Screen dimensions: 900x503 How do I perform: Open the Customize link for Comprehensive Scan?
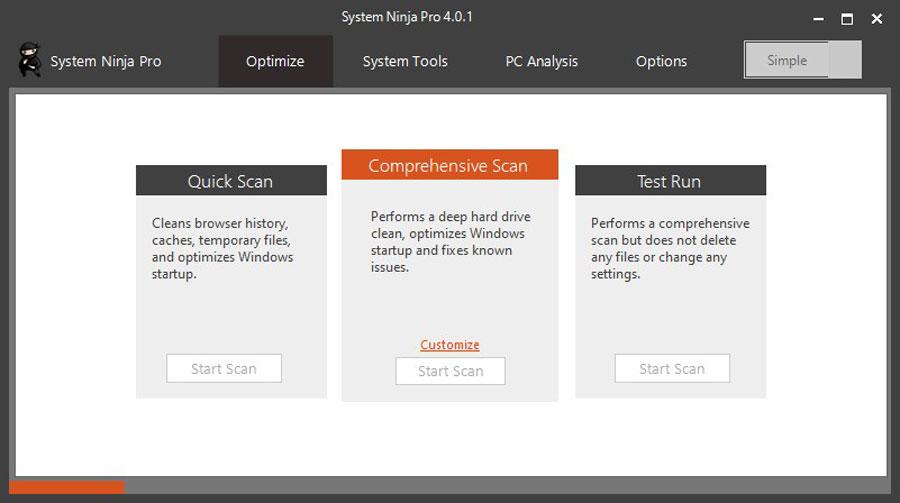click(x=449, y=345)
